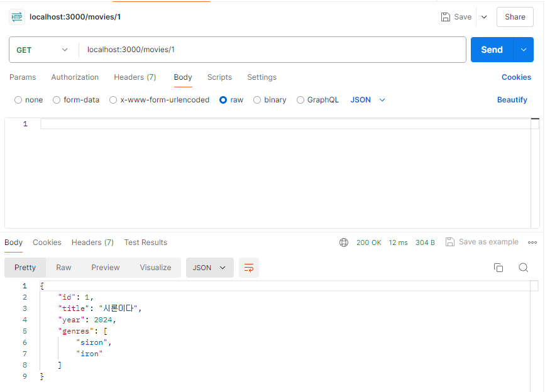
Task: Click the "siron" genre value
Action: coord(92,342)
